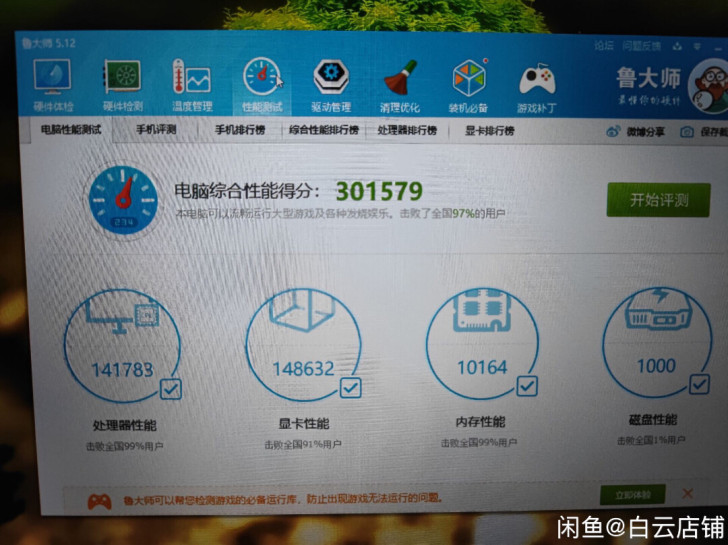Switch to 手机排行榜 tab
This screenshot has height=545, width=728.
tap(240, 130)
